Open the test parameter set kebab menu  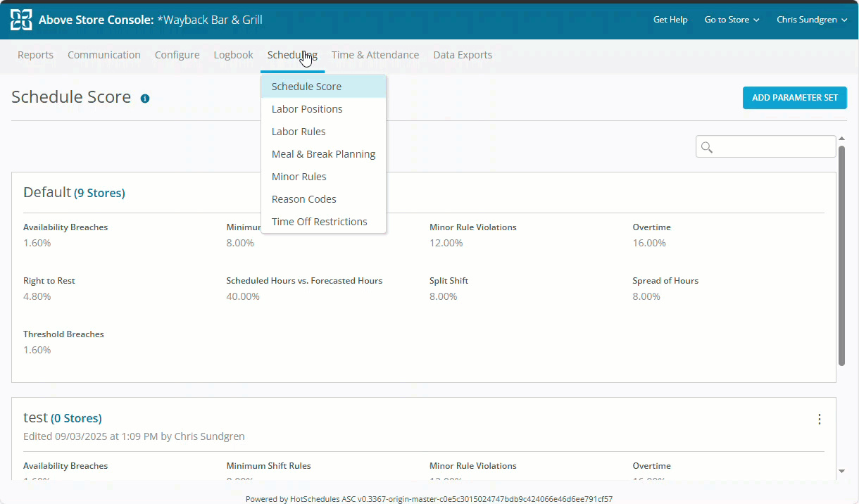point(819,420)
